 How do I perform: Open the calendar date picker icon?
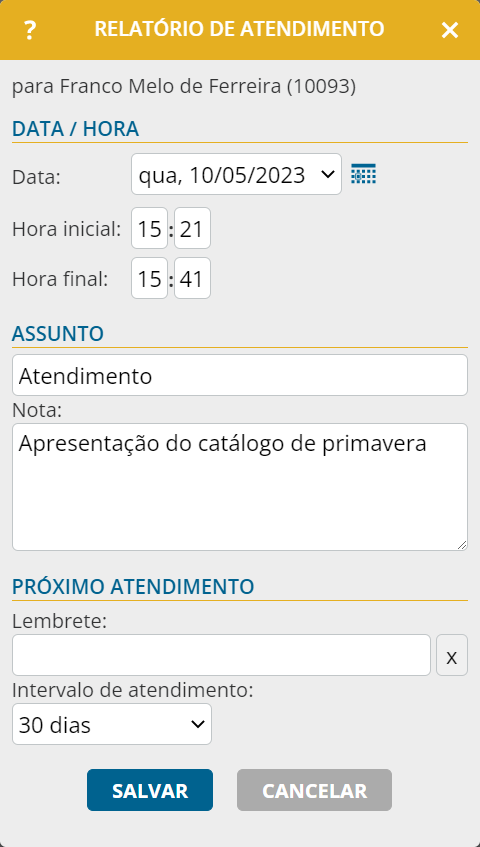point(363,174)
